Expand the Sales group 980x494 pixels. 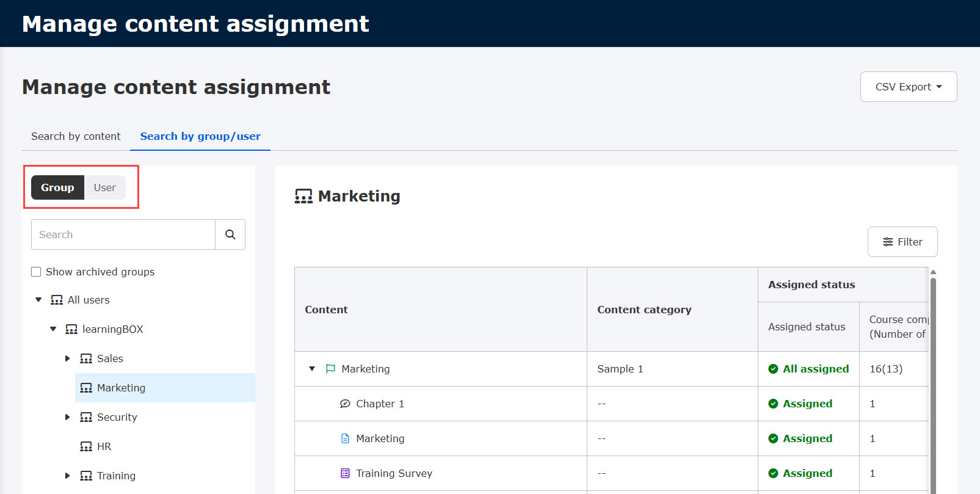click(x=68, y=358)
